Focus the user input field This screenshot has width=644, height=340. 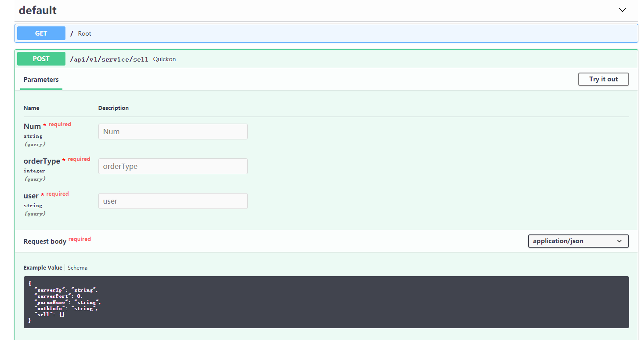coord(173,201)
